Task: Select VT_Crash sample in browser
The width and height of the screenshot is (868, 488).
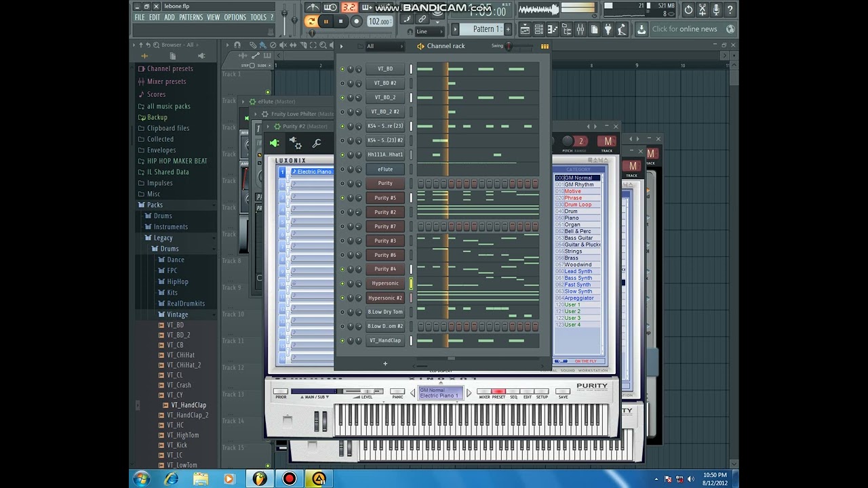Action: [x=179, y=385]
